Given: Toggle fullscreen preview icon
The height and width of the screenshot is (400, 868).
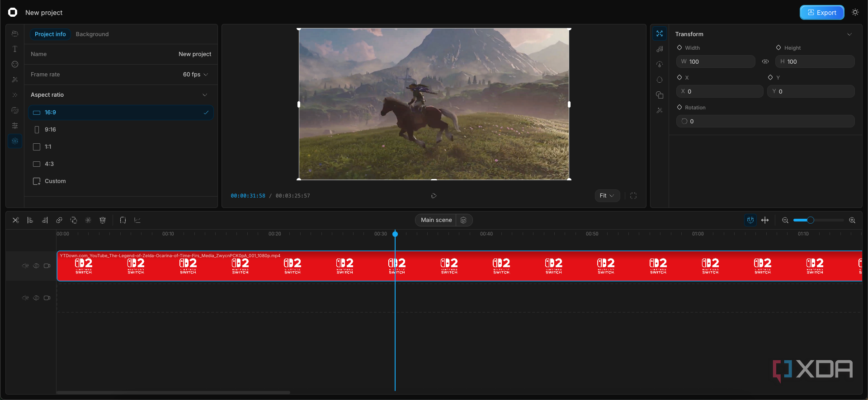Looking at the screenshot, I should [x=633, y=196].
